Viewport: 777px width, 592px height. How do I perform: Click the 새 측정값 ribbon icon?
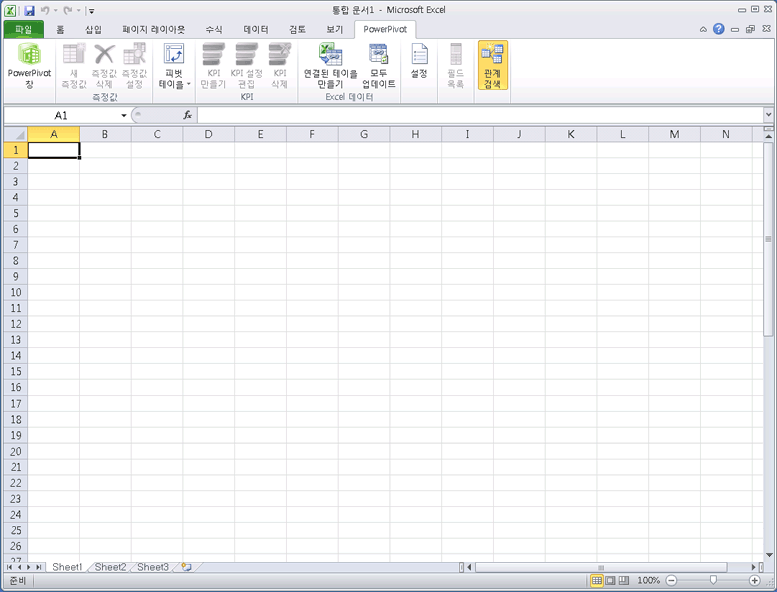[x=74, y=65]
